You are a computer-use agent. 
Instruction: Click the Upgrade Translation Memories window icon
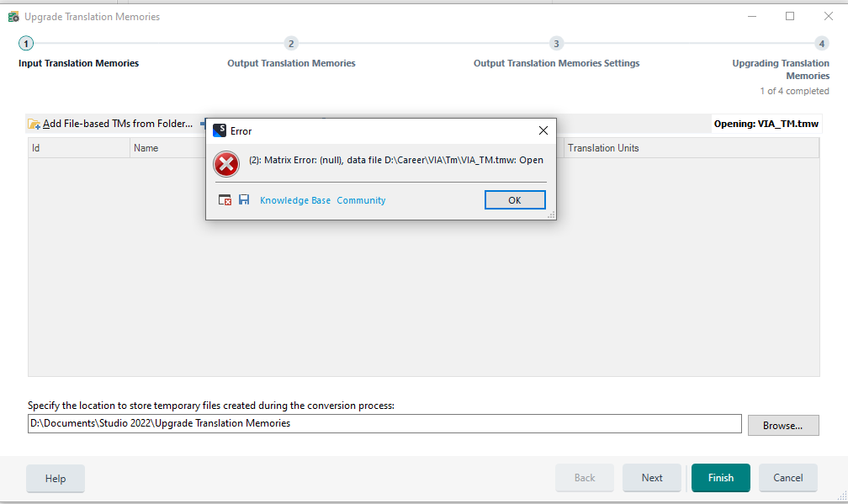13,17
